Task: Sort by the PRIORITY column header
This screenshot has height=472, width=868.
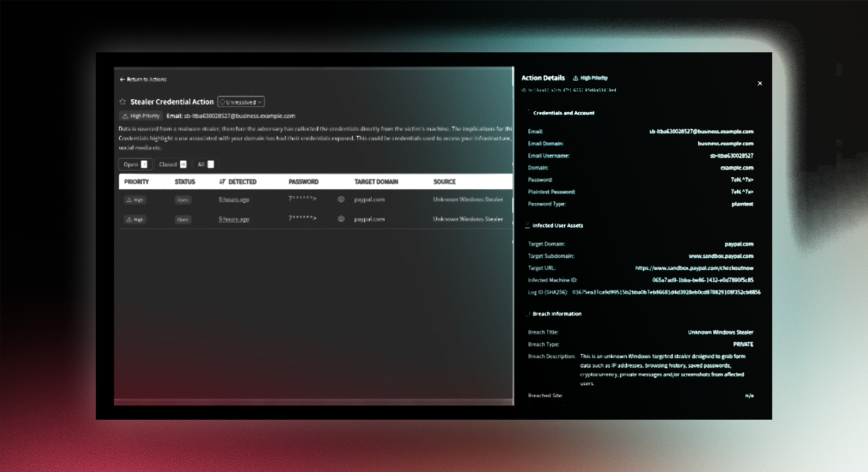Action: [x=136, y=182]
